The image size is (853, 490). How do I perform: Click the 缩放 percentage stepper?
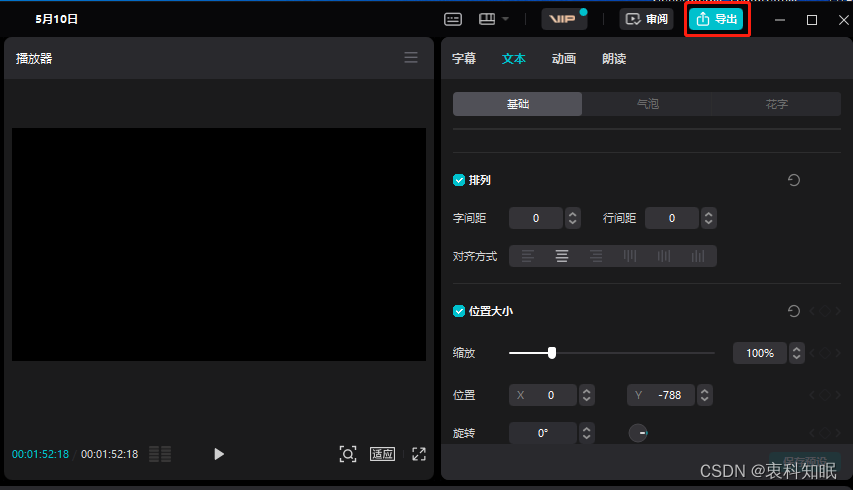tap(797, 353)
